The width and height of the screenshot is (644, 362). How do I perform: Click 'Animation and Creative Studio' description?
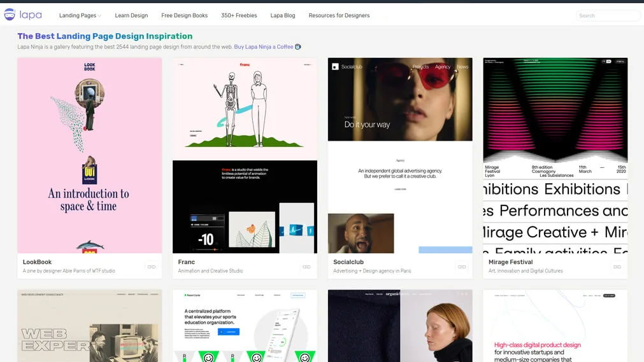coord(210,271)
